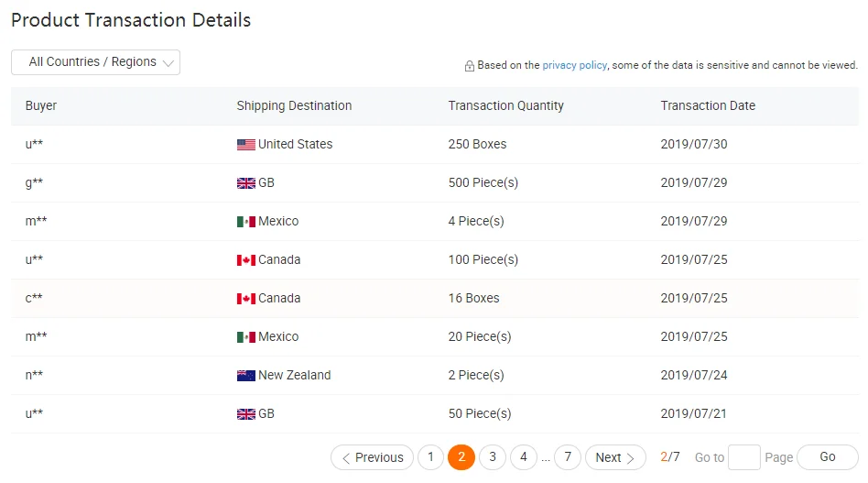Go to page 1
The width and height of the screenshot is (868, 483).
(x=430, y=457)
